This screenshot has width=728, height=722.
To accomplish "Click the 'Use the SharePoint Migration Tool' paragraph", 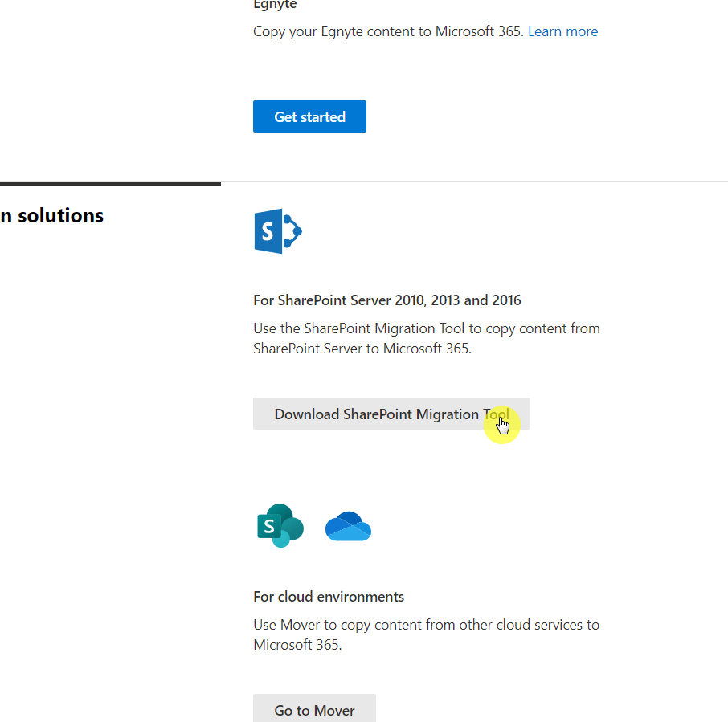I will click(x=427, y=338).
